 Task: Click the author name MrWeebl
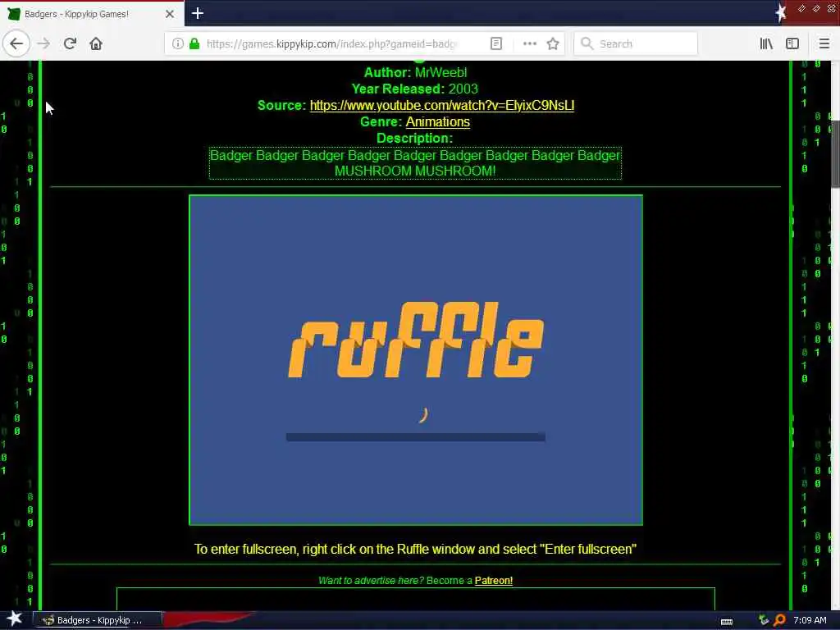pos(441,73)
